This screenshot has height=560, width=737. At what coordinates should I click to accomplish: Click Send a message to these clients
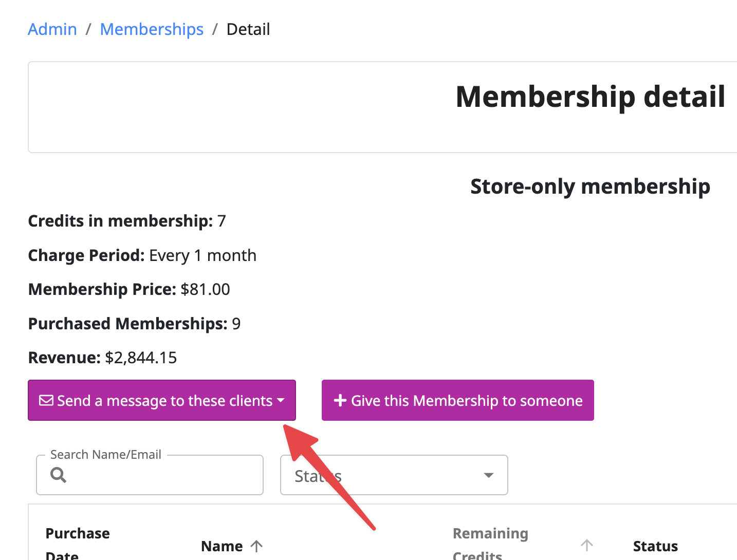click(x=162, y=400)
